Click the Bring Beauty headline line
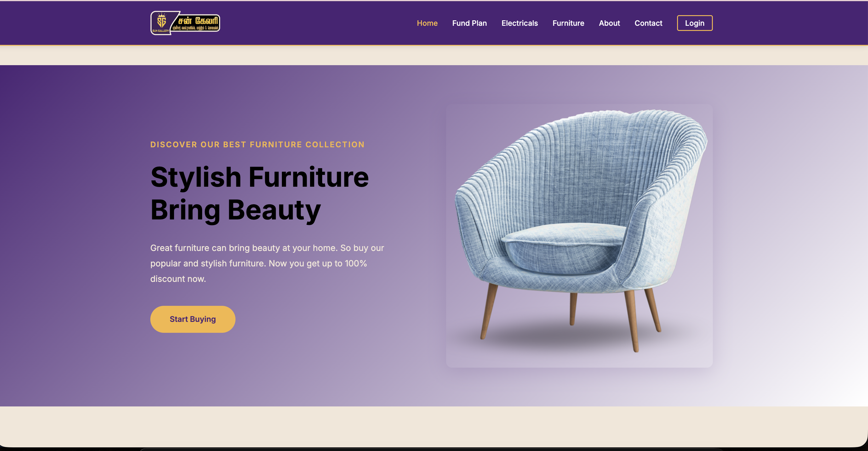 [235, 210]
